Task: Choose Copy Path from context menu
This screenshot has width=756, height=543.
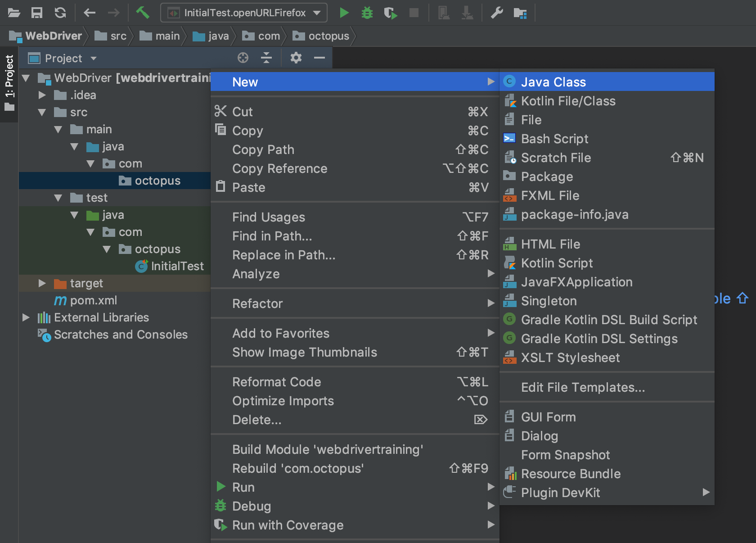Action: [263, 149]
